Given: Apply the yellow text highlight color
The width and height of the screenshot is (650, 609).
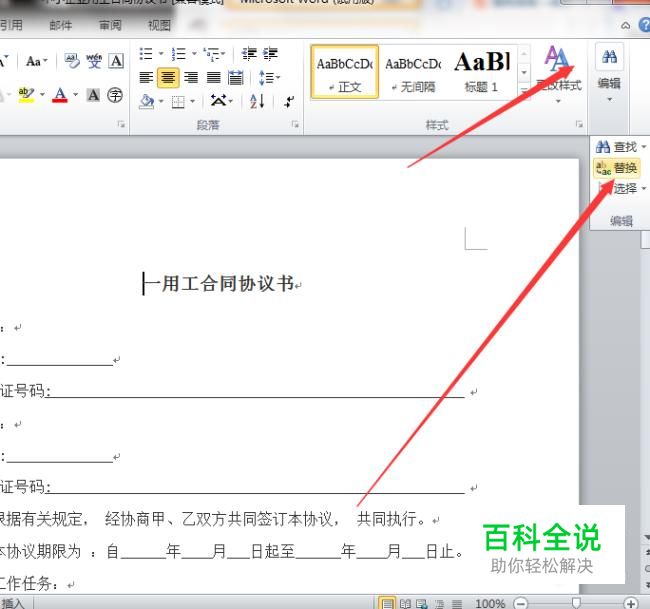Looking at the screenshot, I should click(26, 95).
